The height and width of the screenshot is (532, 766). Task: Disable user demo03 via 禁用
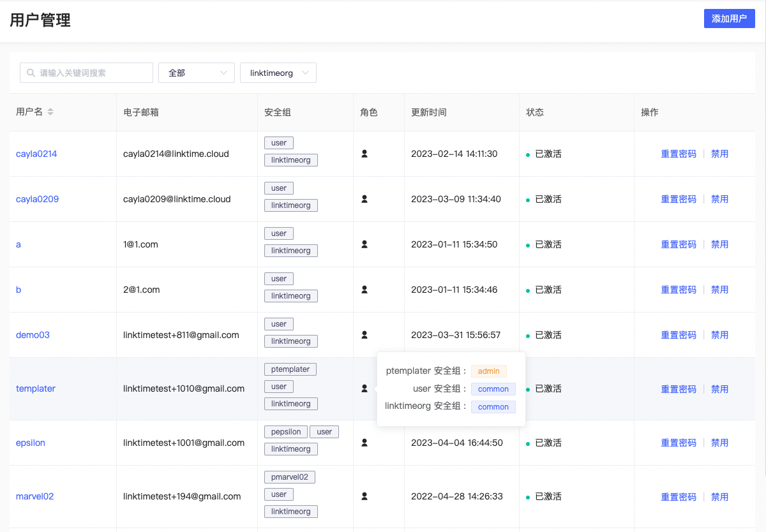719,335
